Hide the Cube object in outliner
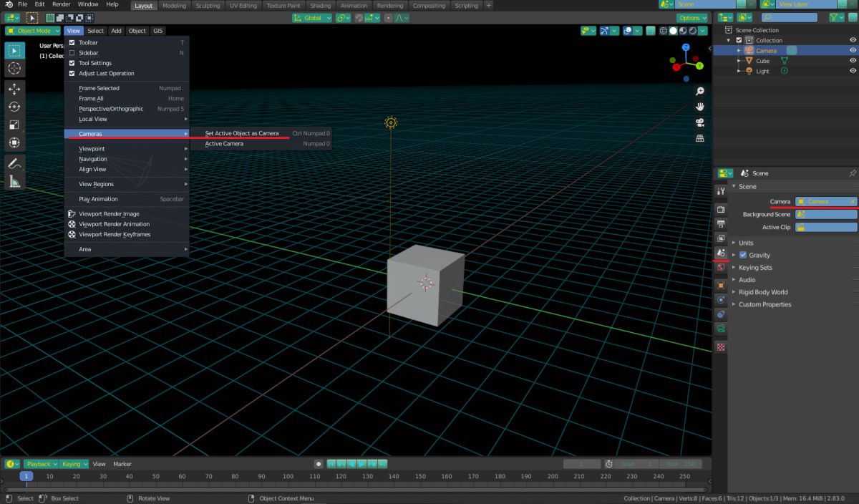 point(853,61)
